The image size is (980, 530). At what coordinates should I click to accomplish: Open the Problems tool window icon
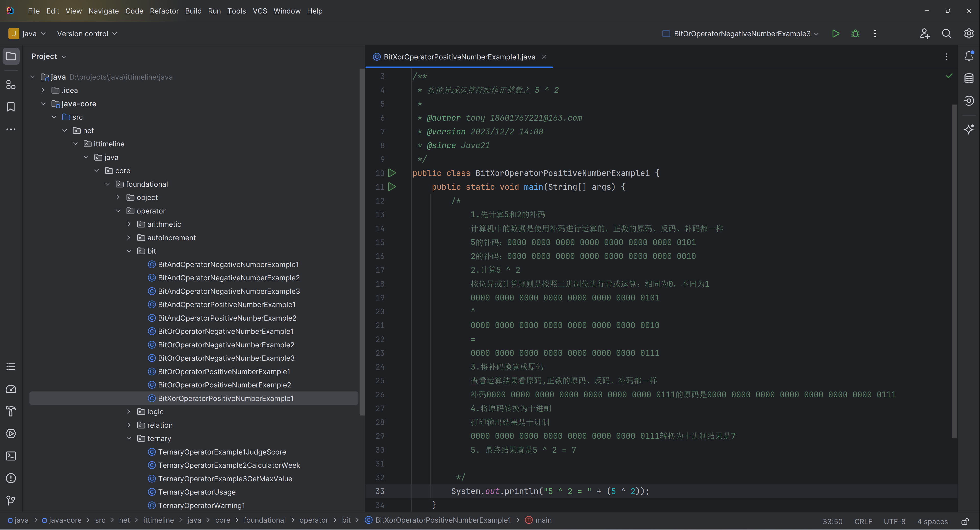[x=11, y=478]
